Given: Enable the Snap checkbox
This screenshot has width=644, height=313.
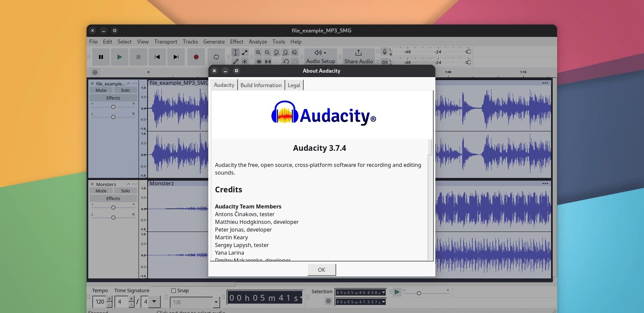Looking at the screenshot, I should click(173, 291).
